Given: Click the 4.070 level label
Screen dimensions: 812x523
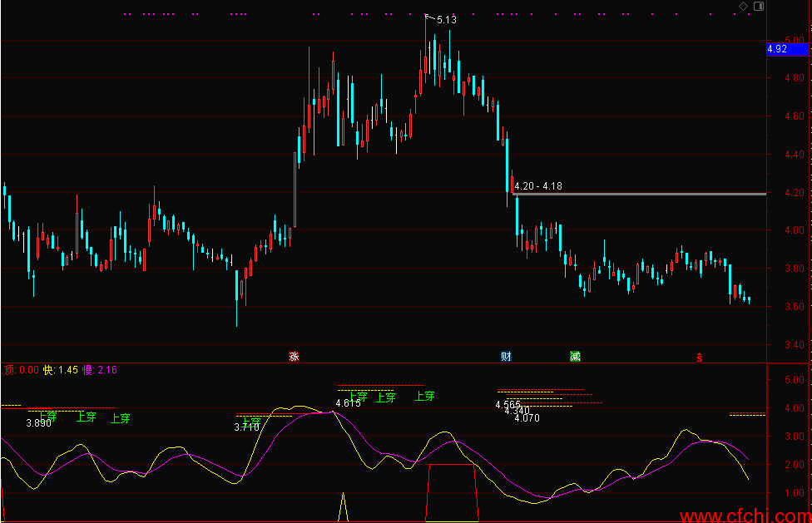Looking at the screenshot, I should (x=527, y=418).
